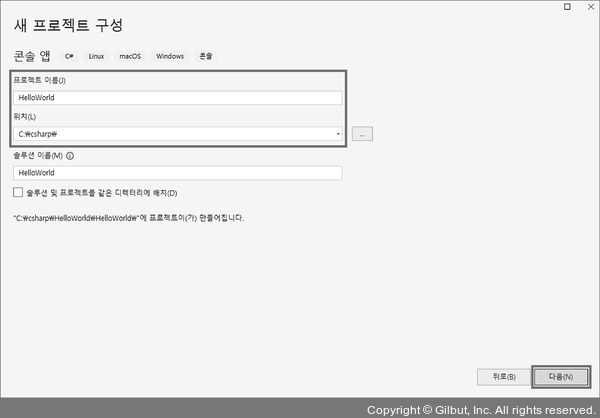Expand the 위치 dropdown arrow
This screenshot has height=418, width=600.
pos(338,134)
